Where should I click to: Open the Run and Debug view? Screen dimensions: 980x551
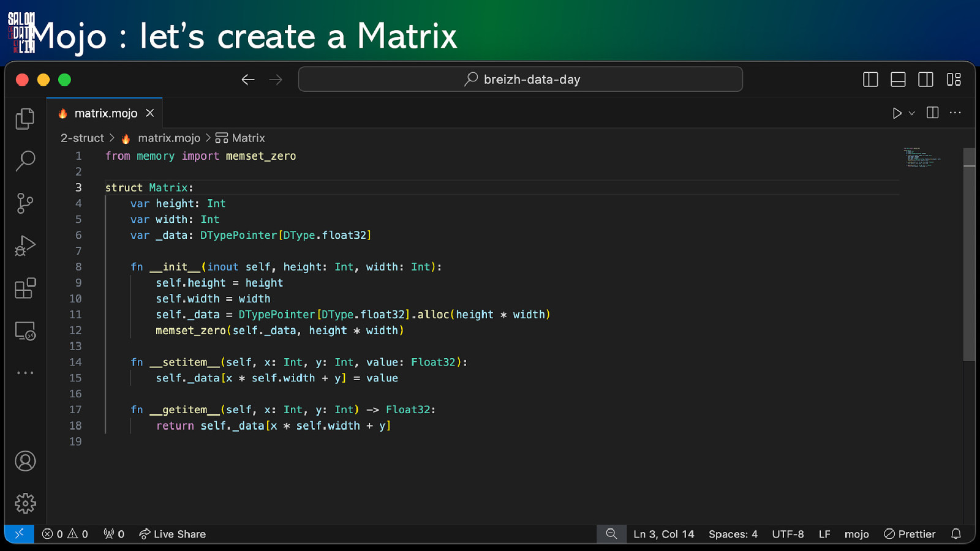pyautogui.click(x=25, y=246)
